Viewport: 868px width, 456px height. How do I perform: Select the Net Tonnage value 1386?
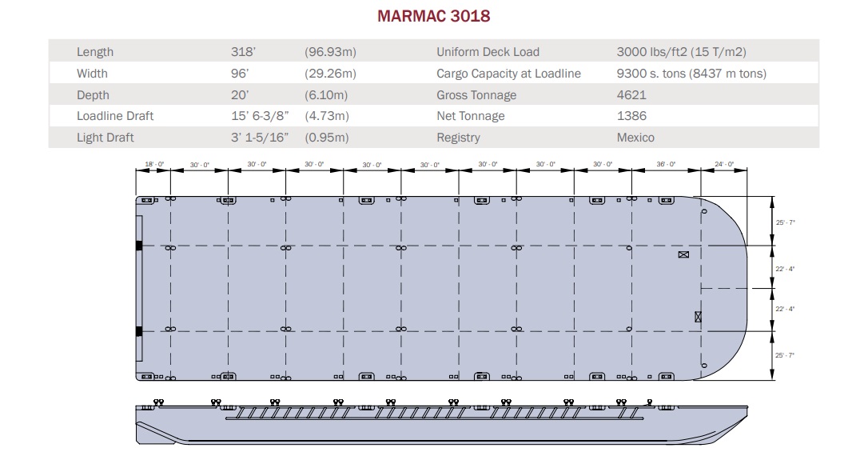click(x=631, y=116)
